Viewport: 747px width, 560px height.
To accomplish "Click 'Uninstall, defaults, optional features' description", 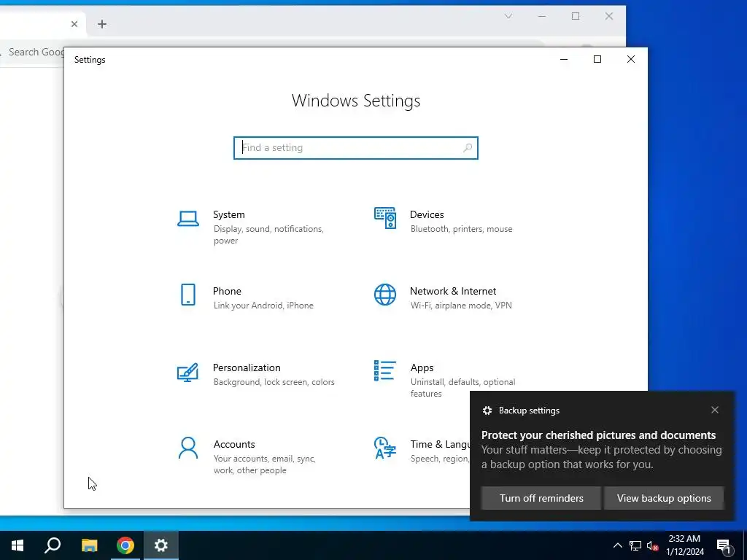I will [462, 388].
